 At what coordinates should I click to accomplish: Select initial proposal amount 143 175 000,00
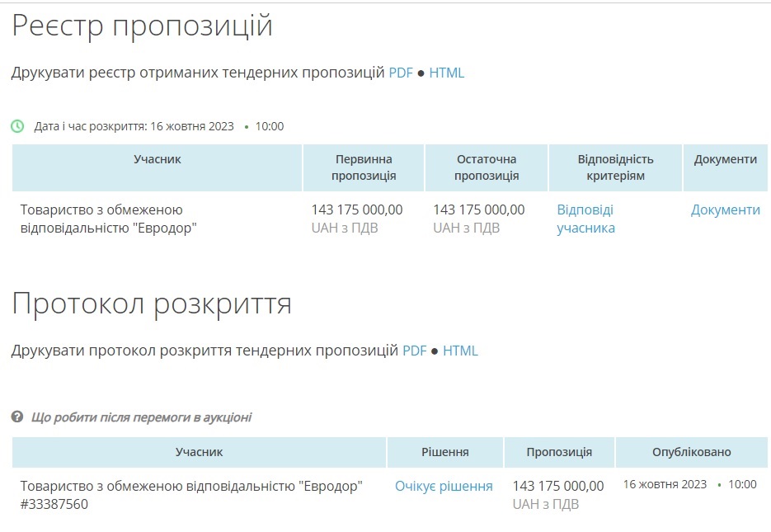click(x=357, y=210)
